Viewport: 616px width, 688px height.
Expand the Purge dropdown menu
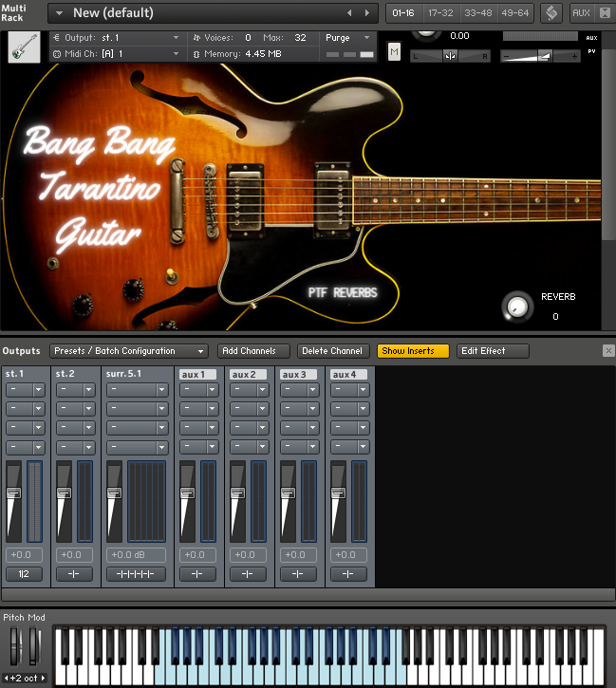[x=349, y=38]
